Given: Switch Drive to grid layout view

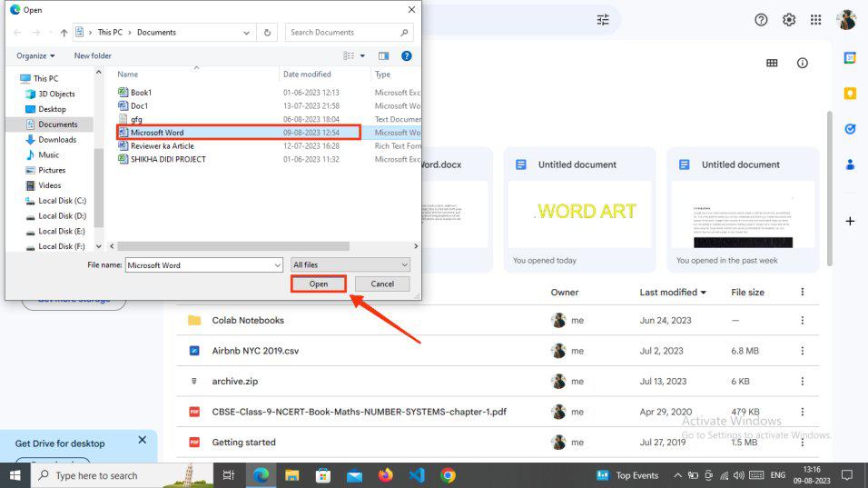Looking at the screenshot, I should point(772,63).
